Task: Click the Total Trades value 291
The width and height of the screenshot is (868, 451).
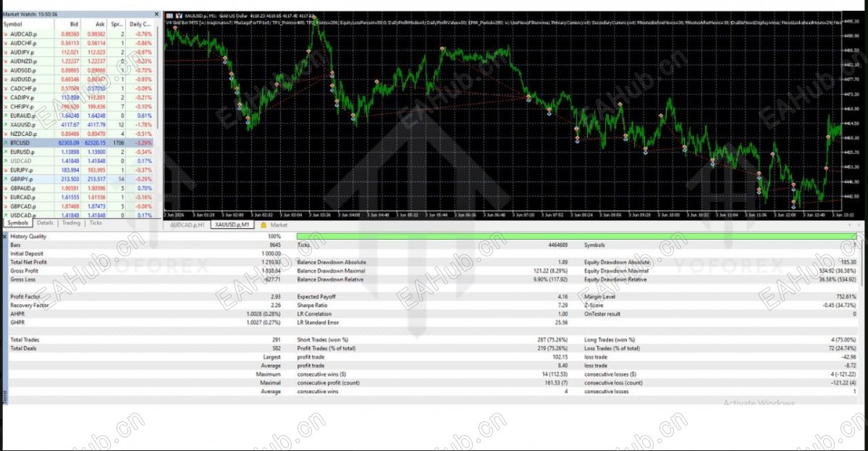Action: point(277,340)
